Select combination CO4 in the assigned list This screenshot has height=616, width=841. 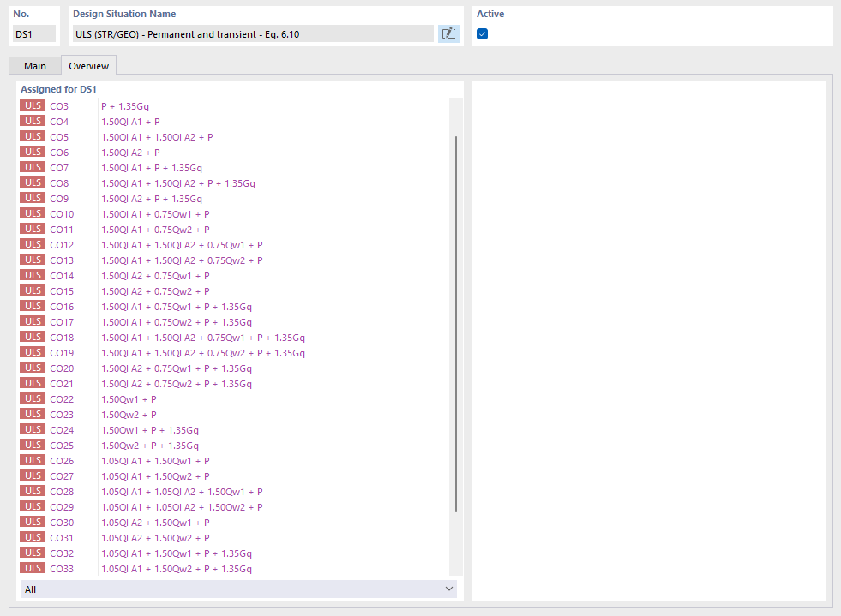coord(61,121)
